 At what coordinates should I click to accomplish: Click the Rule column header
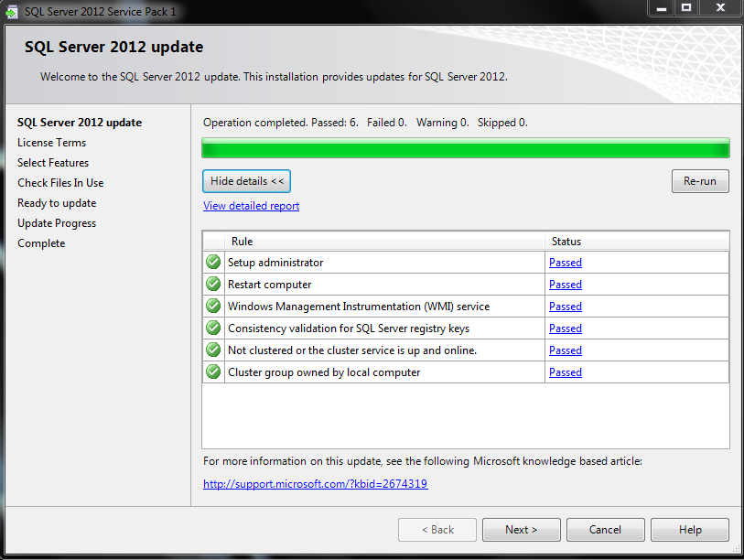point(243,242)
